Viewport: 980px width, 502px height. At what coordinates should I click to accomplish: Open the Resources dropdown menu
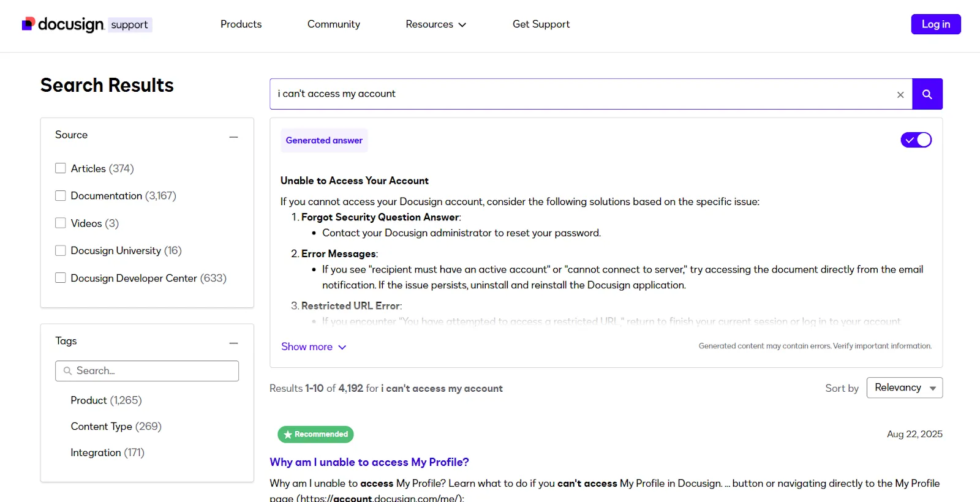pyautogui.click(x=435, y=24)
